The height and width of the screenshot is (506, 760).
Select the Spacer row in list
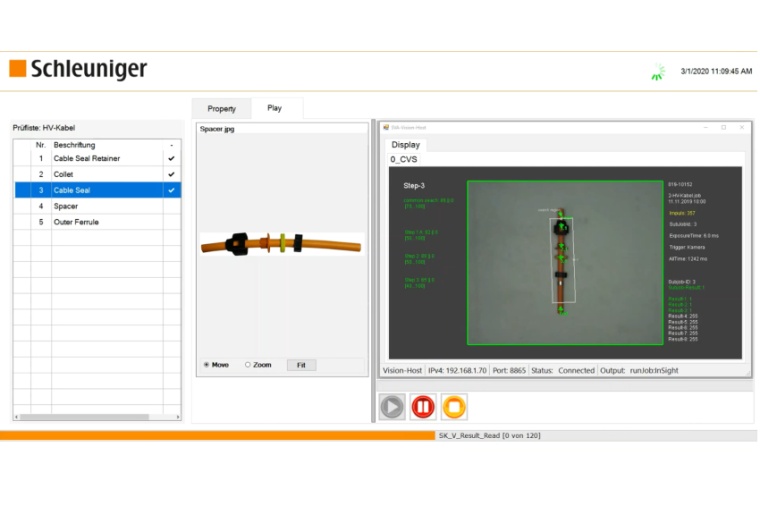tap(100, 206)
